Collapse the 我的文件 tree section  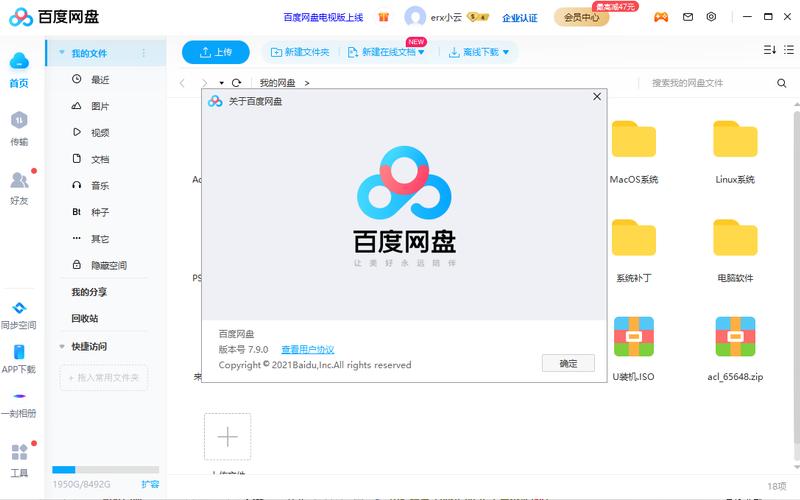[62, 53]
